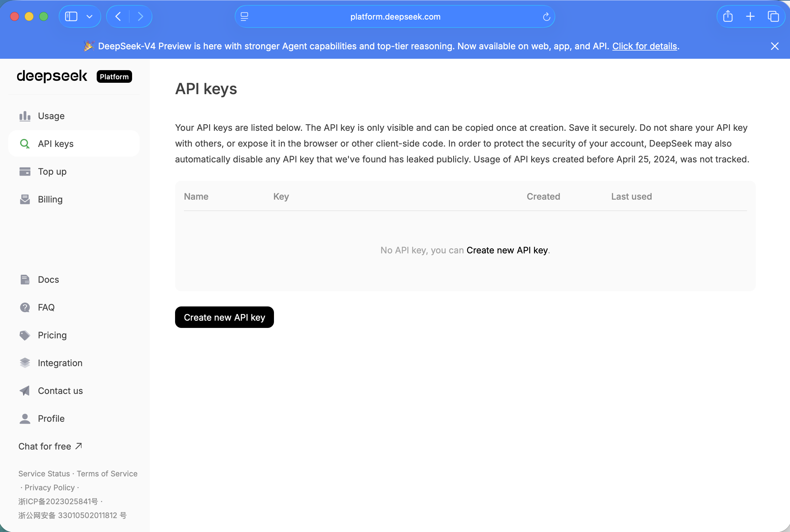
Task: Go back with the browser back arrow
Action: click(118, 16)
